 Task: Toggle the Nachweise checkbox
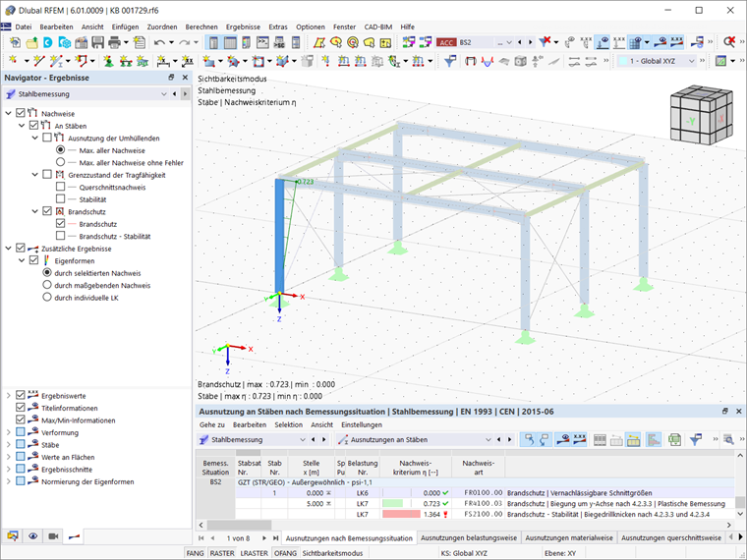(21, 113)
